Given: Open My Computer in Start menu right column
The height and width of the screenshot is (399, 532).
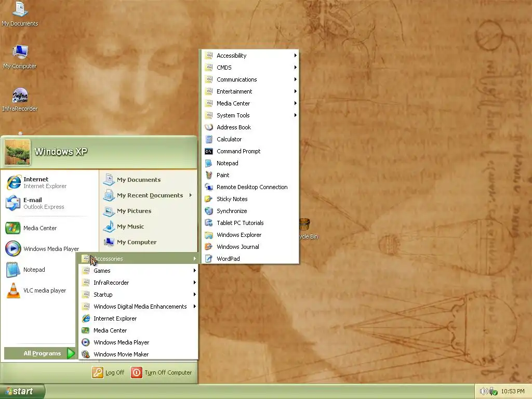Looking at the screenshot, I should 148,242.
